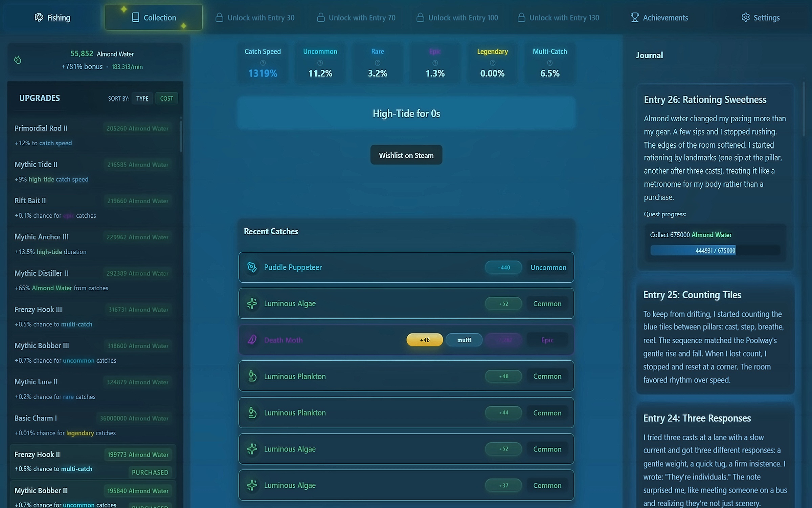Open the Achievements tab
Image resolution: width=812 pixels, height=508 pixels.
(x=659, y=18)
